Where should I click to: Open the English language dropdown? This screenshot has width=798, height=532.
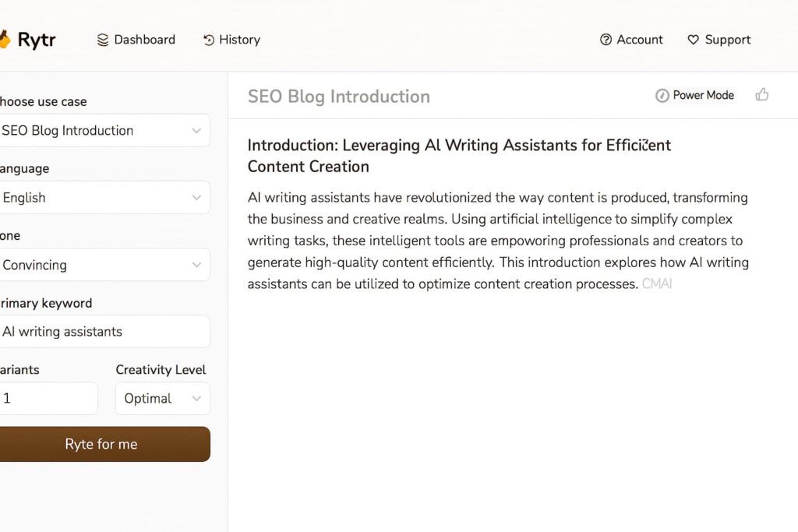pos(104,197)
